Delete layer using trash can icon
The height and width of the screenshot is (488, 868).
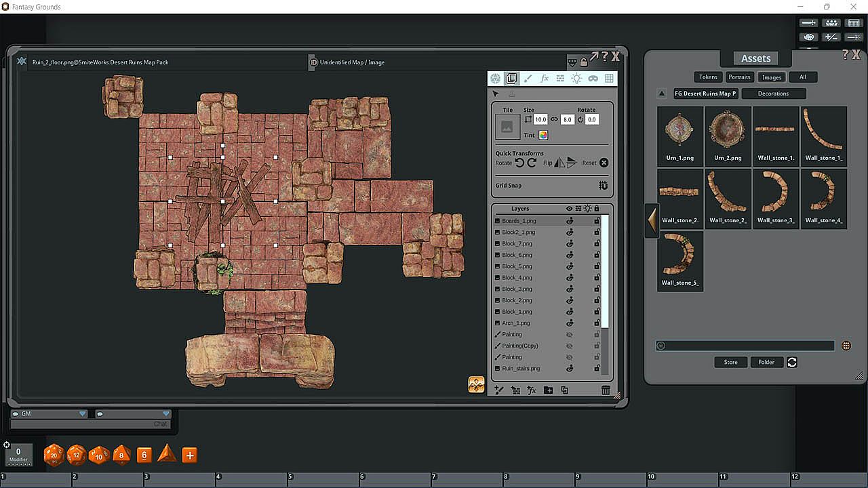point(606,390)
